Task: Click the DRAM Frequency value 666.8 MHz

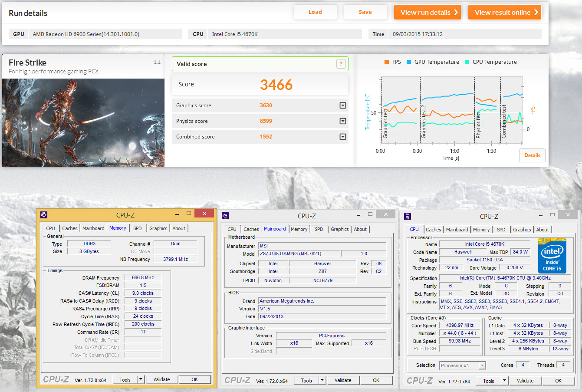Action: (x=143, y=278)
